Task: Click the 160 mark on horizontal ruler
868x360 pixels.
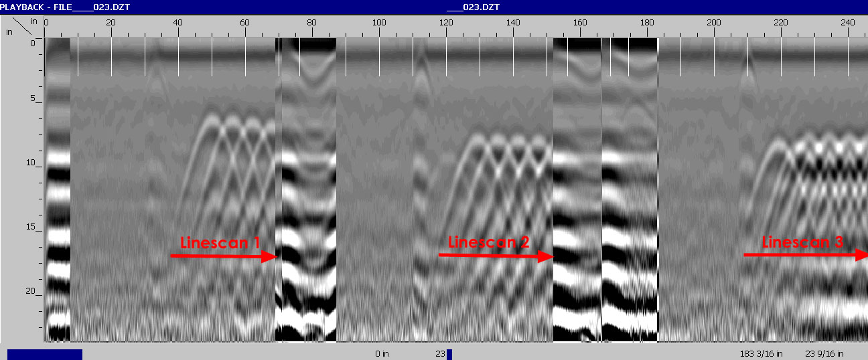Action: [580, 23]
